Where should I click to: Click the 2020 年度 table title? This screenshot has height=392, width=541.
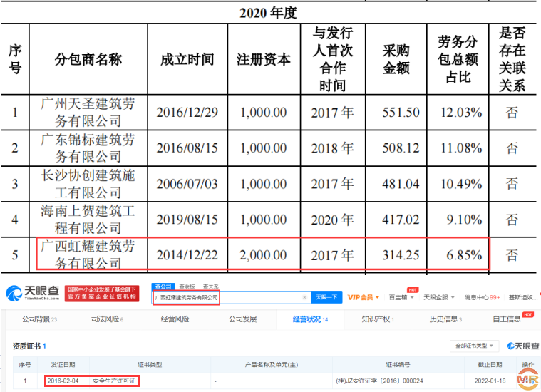(x=268, y=13)
